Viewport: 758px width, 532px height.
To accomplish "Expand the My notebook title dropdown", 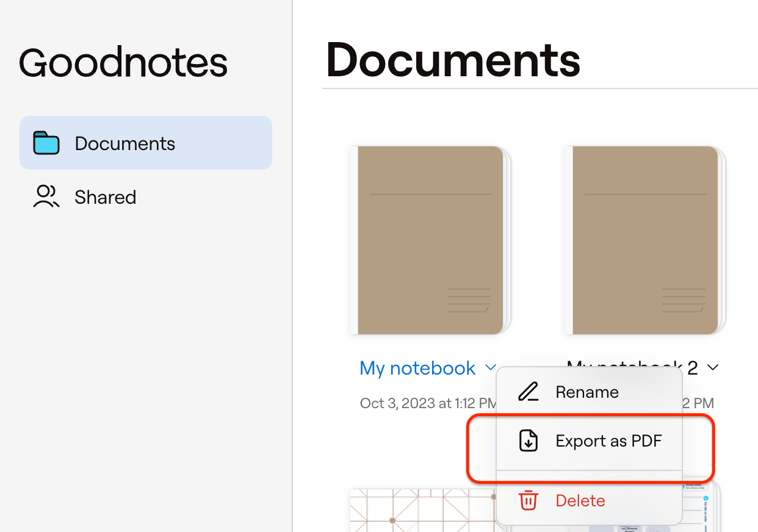I will click(x=491, y=368).
